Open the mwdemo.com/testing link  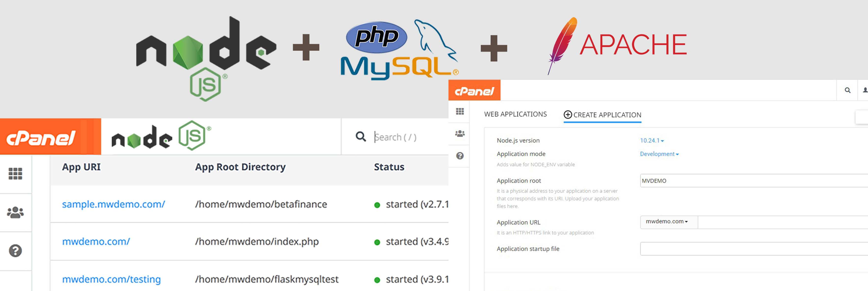(x=111, y=279)
